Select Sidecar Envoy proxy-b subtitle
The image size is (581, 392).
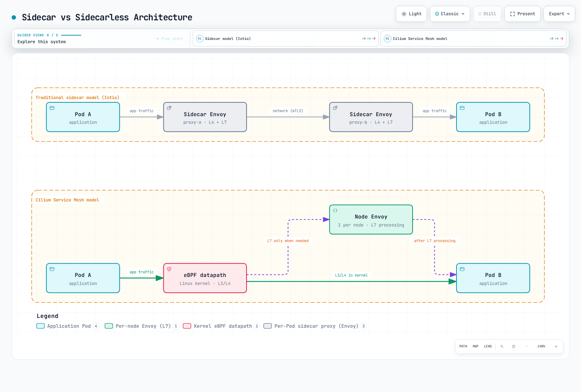371,122
